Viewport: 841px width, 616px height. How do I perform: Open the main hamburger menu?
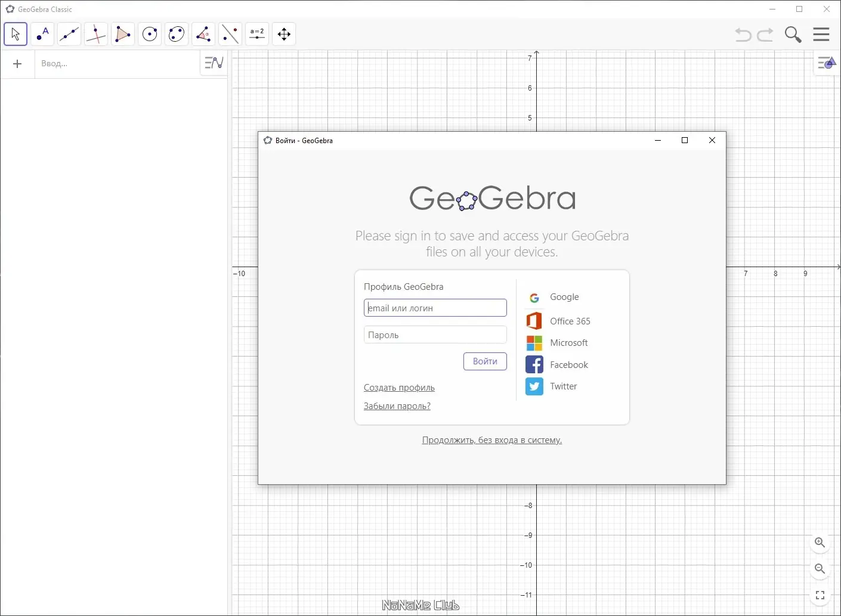click(821, 34)
